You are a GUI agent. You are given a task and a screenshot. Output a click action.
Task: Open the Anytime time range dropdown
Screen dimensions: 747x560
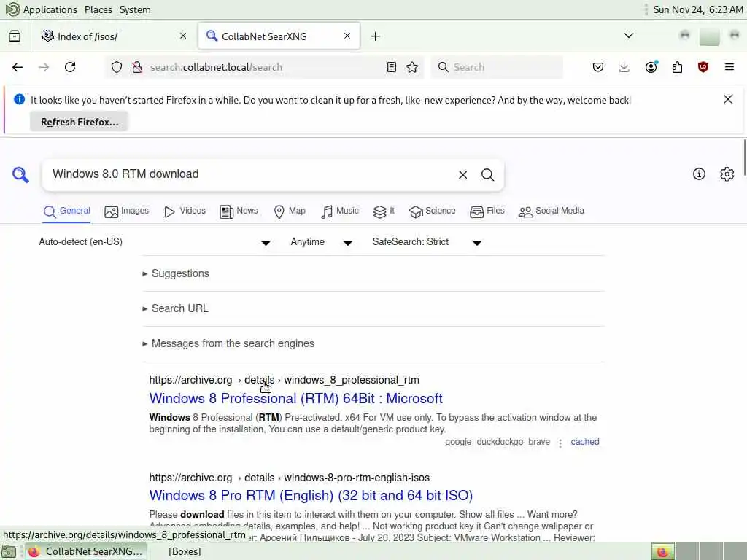[322, 242]
